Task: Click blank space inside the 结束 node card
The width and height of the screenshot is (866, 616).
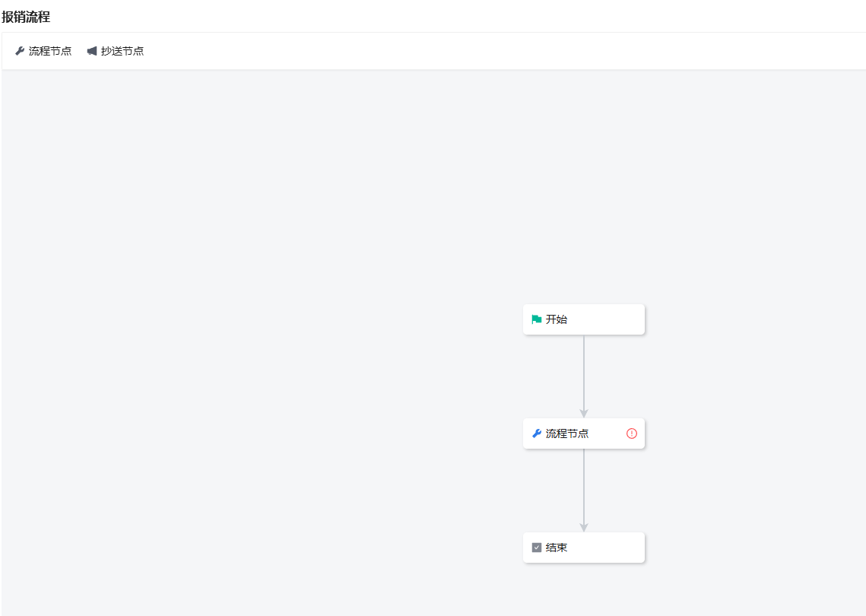Action: [x=608, y=548]
